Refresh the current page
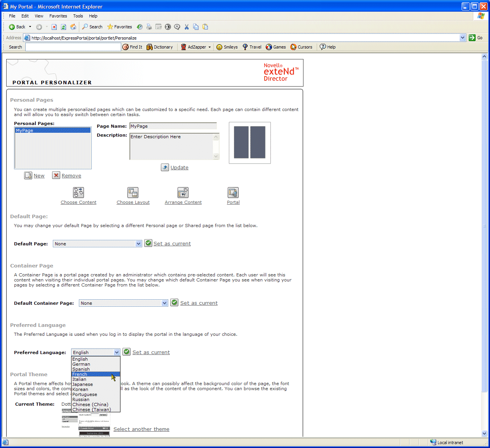The image size is (490, 448). [x=63, y=27]
